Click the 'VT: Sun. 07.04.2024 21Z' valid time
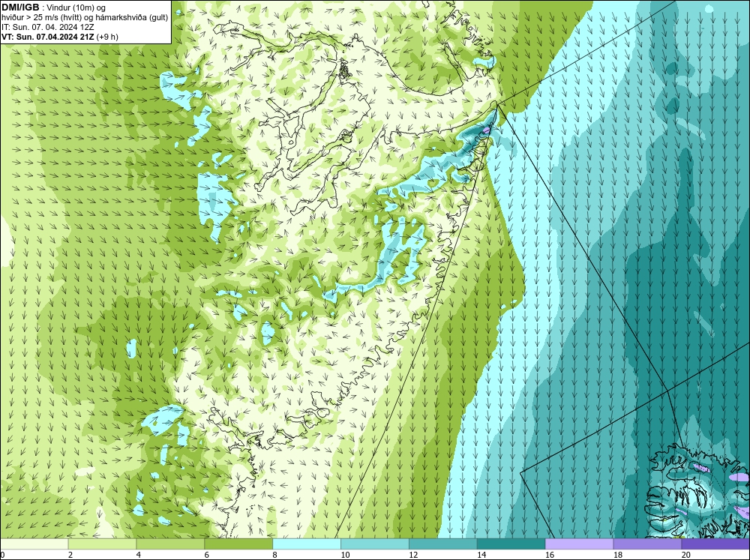Screen dimensions: 750x560 pyautogui.click(x=48, y=37)
